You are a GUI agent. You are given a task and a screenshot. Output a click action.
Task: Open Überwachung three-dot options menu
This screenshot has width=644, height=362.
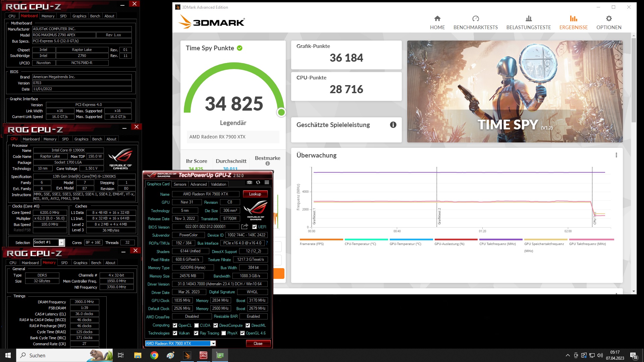(x=616, y=155)
